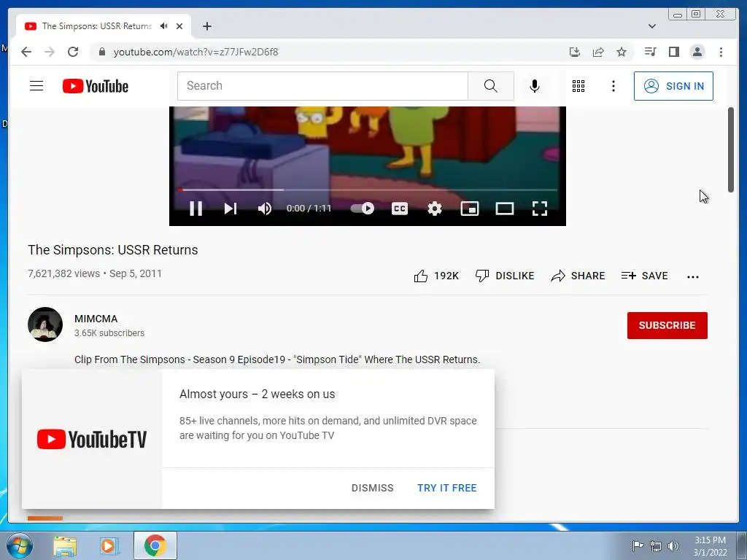Enter full screen mode
This screenshot has height=560, width=747.
539,209
